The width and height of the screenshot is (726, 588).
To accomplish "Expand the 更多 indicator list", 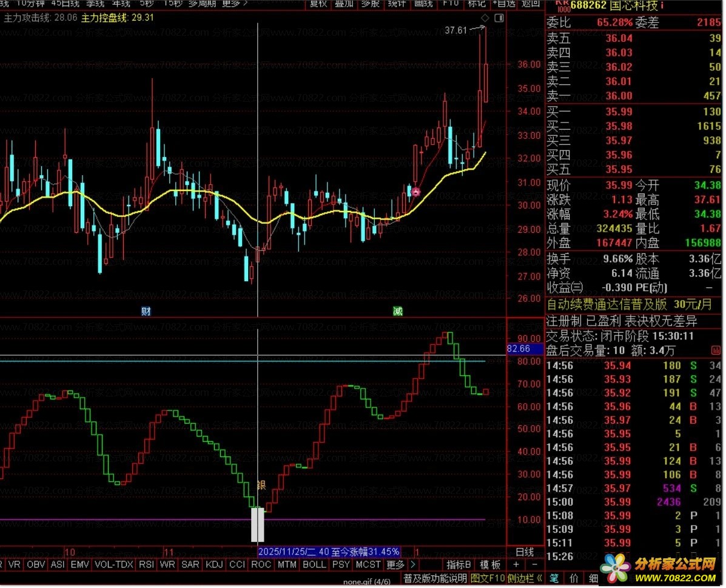I will pos(395,565).
